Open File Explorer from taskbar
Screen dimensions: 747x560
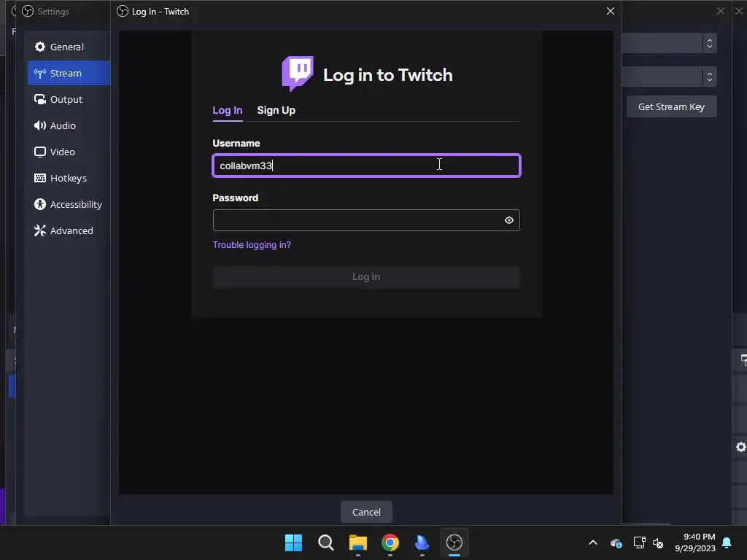(x=357, y=542)
